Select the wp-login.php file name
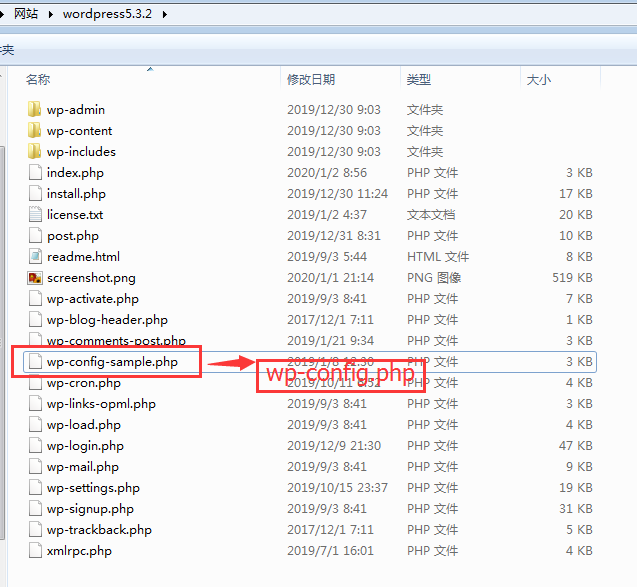The width and height of the screenshot is (637, 587). click(x=85, y=446)
